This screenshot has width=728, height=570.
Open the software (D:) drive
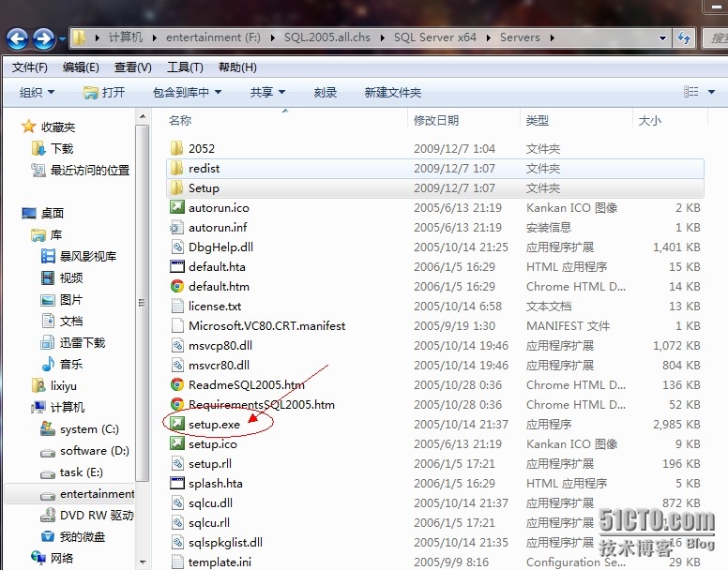point(94,450)
